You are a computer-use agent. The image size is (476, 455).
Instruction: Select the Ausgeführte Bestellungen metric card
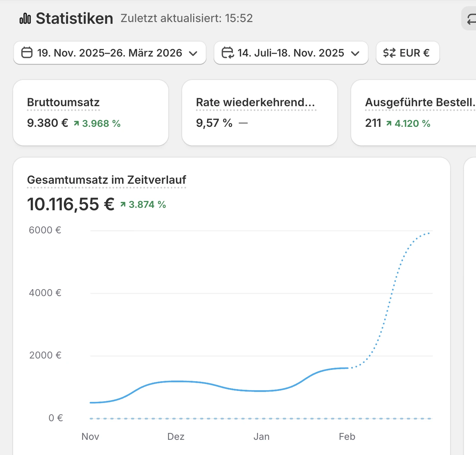tap(413, 112)
